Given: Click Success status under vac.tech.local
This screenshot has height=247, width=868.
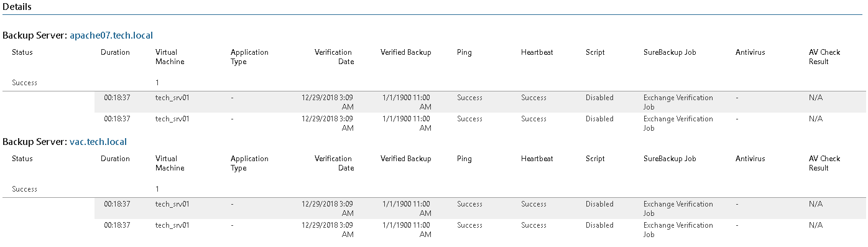Looking at the screenshot, I should point(24,189).
